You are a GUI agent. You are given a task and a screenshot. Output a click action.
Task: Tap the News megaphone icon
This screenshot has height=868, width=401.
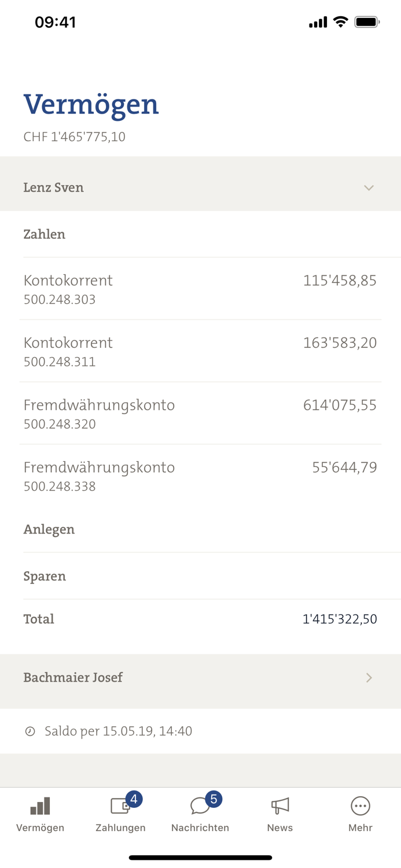click(x=279, y=806)
